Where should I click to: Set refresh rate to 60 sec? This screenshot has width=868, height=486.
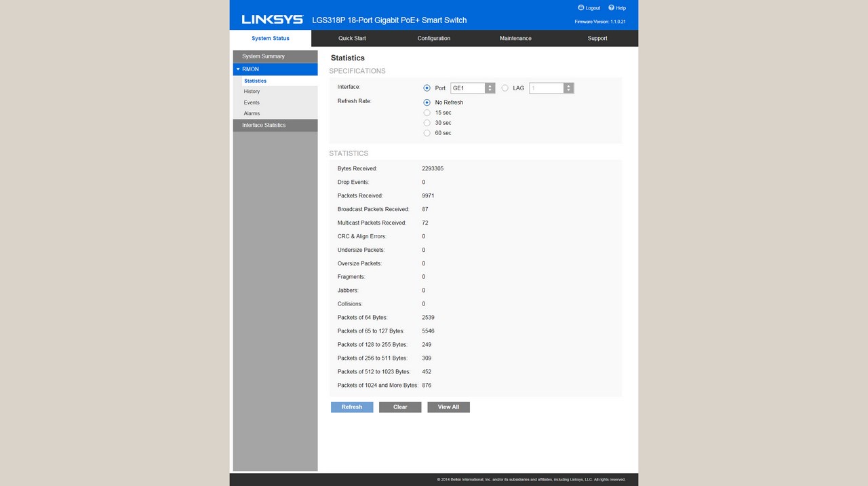click(427, 133)
